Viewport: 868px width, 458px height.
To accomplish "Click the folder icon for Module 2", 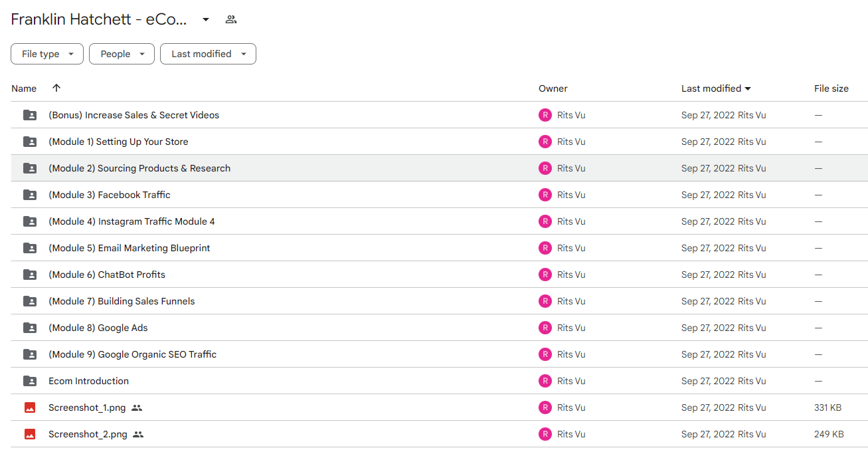I will click(30, 168).
